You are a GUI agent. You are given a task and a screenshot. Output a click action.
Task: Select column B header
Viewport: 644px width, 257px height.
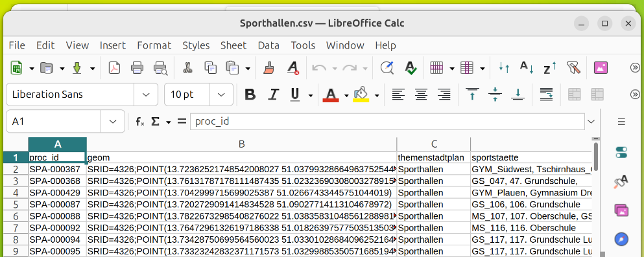(242, 144)
